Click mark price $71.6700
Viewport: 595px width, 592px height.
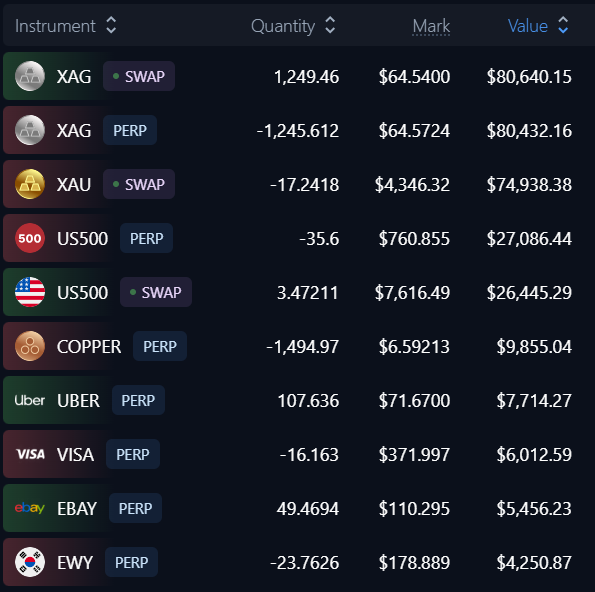[414, 401]
